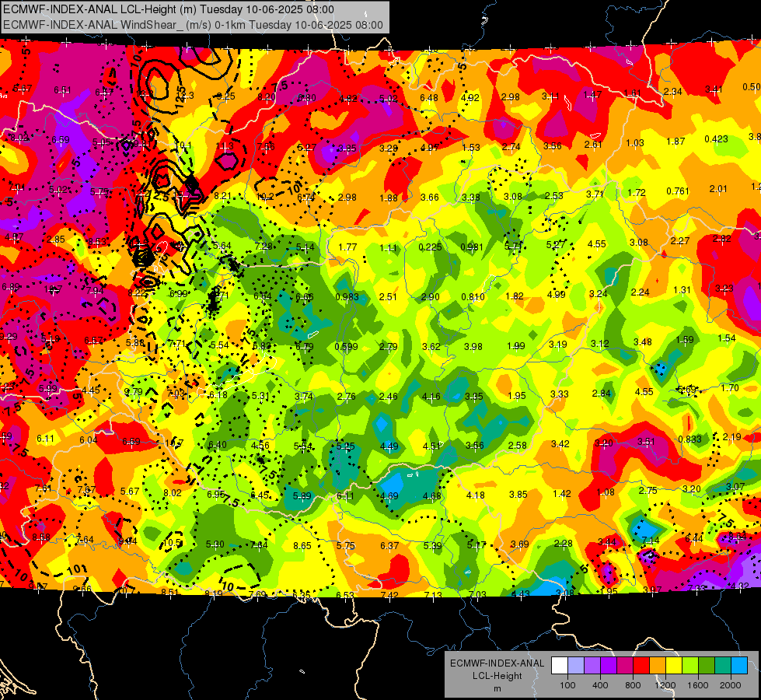Click the wind shear value 2.34

672,91
